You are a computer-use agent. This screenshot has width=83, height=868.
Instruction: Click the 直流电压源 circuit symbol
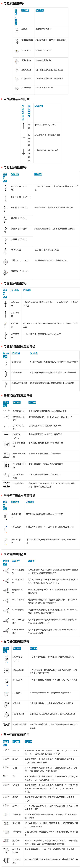tap(17, 52)
